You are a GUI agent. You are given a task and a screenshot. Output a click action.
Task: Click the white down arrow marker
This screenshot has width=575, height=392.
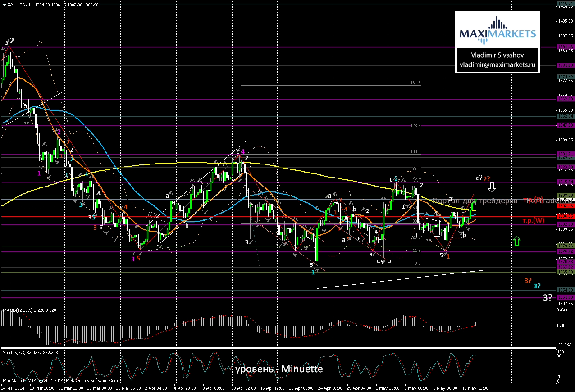[492, 187]
